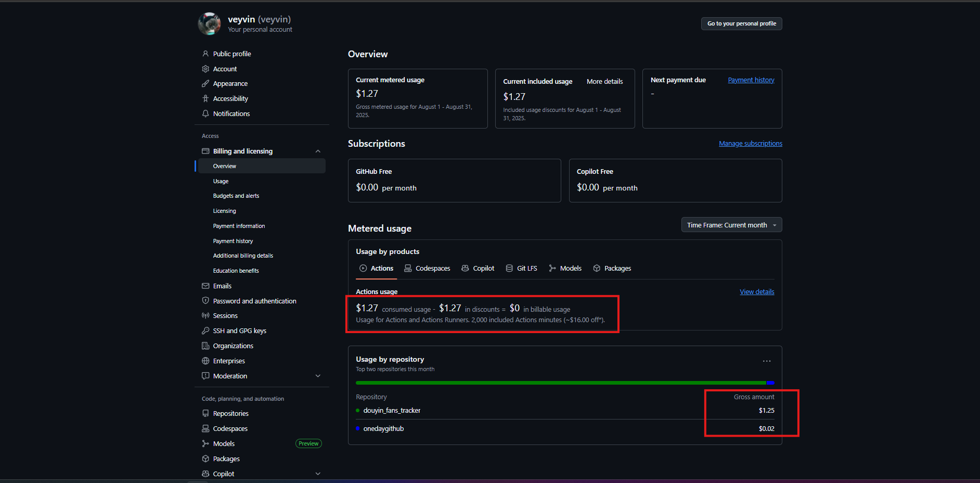Open the Manage subscriptions link
This screenshot has width=980, height=483.
pyautogui.click(x=750, y=144)
